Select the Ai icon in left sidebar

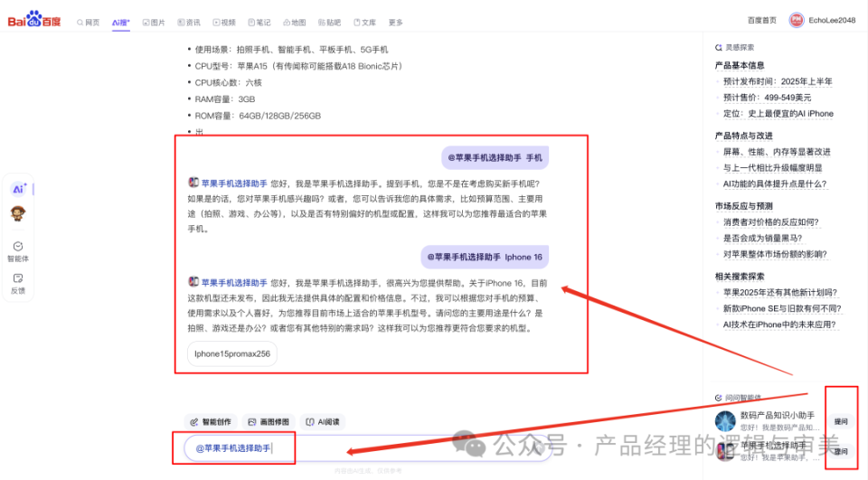(x=18, y=189)
